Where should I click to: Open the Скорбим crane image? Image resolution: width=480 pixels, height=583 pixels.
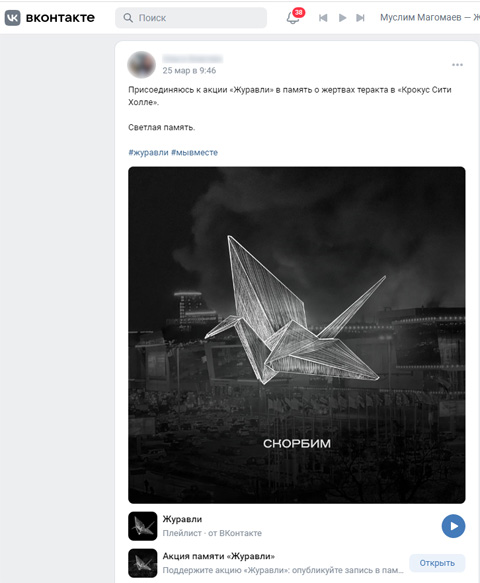[x=297, y=335]
